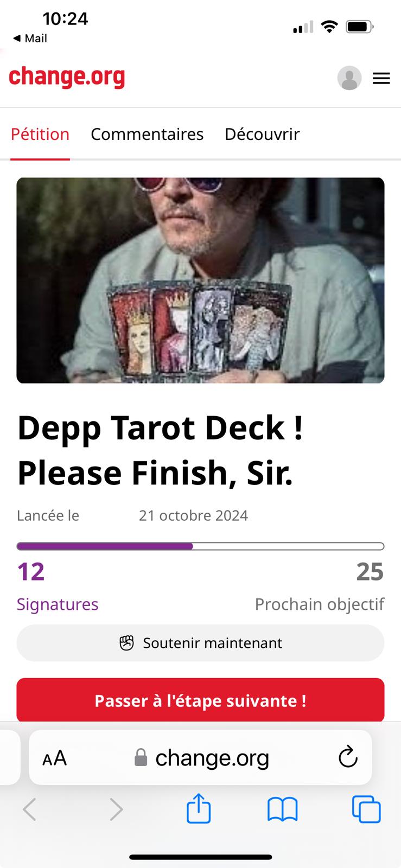Tap Safari's share icon

tap(199, 808)
